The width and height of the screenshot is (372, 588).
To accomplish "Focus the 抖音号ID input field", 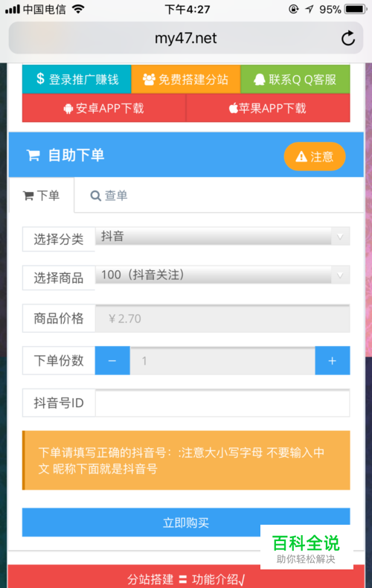I will [222, 403].
